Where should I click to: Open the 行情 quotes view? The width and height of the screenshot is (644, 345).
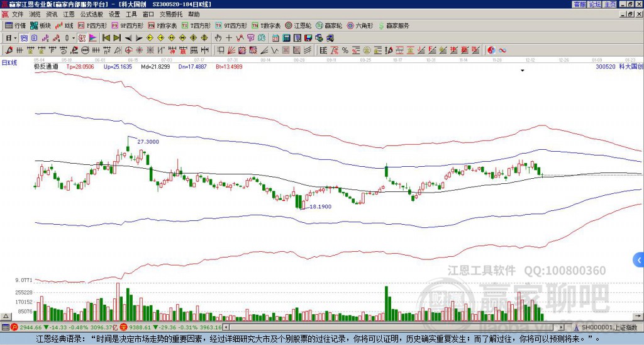tap(15, 26)
